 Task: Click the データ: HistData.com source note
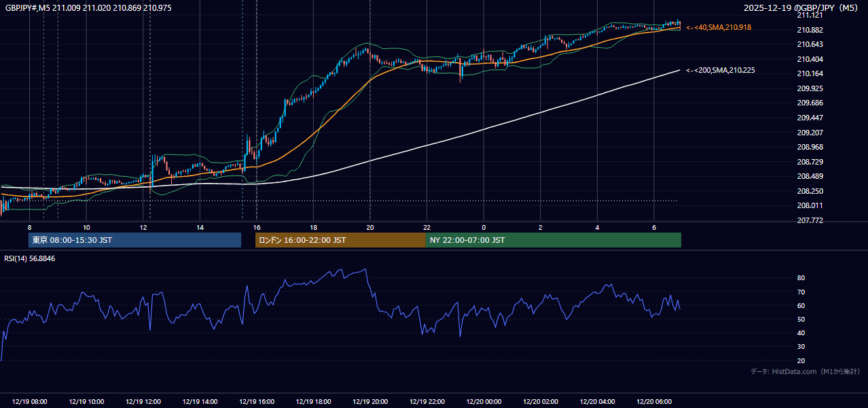pyautogui.click(x=806, y=371)
